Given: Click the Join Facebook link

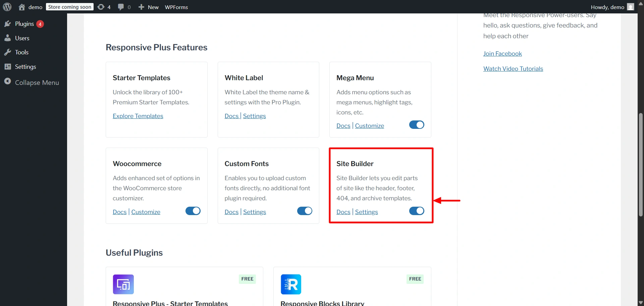Looking at the screenshot, I should (x=502, y=53).
